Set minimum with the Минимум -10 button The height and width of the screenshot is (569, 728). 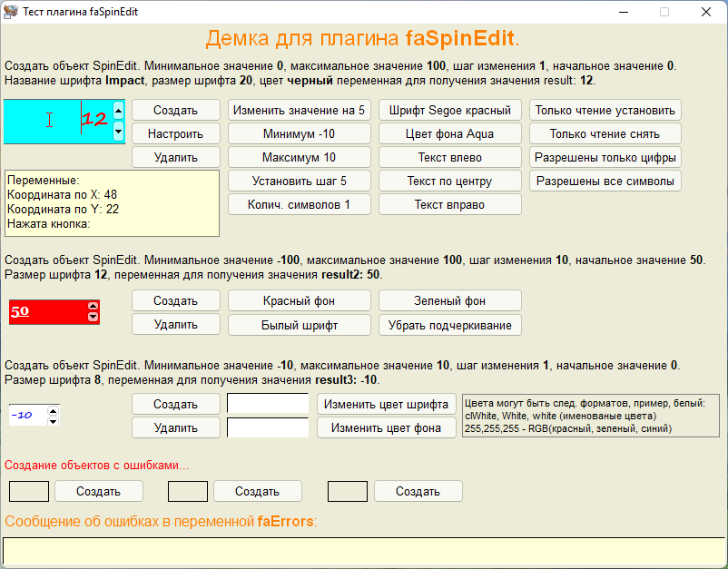299,133
